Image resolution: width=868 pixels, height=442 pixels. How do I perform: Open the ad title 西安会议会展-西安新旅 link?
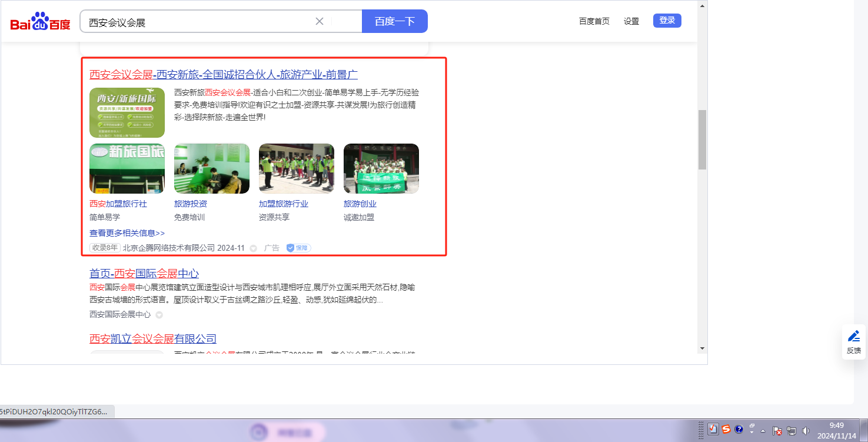pos(224,75)
